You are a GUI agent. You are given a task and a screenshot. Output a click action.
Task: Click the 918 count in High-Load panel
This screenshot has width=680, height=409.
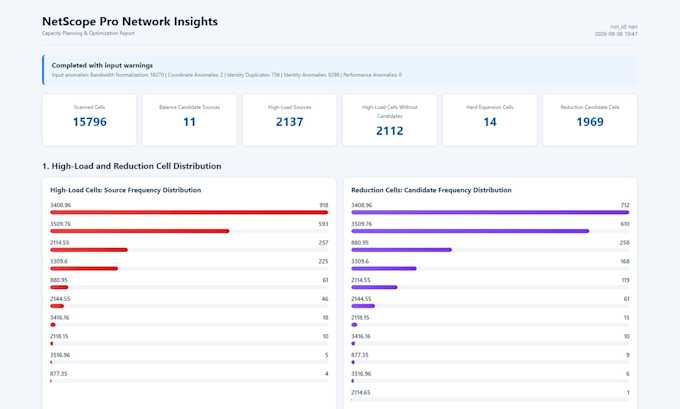324,205
